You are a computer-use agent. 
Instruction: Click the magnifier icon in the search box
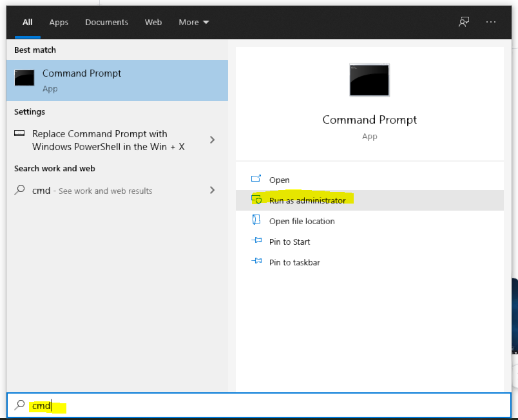(18, 406)
